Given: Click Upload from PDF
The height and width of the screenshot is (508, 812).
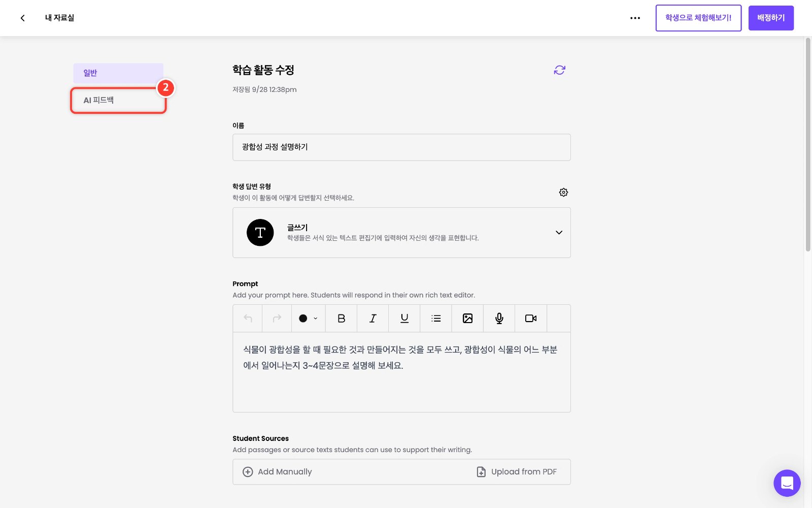Looking at the screenshot, I should (x=517, y=472).
